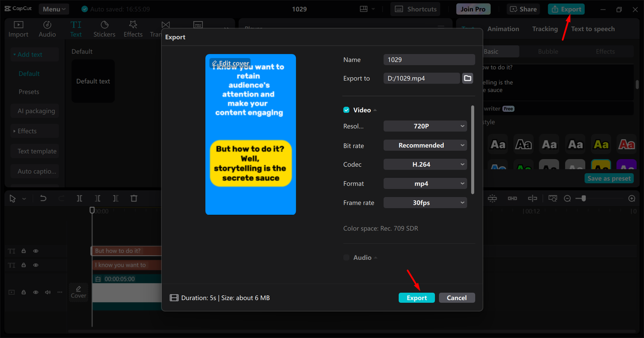
Task: Click the Undo arrow in timeline toolbar
Action: tap(43, 198)
